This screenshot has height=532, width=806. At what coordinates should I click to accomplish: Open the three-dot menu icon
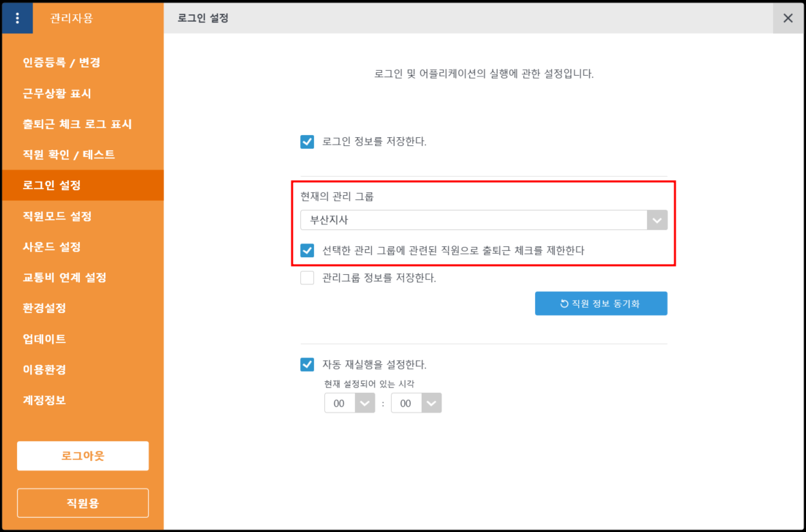(x=17, y=18)
